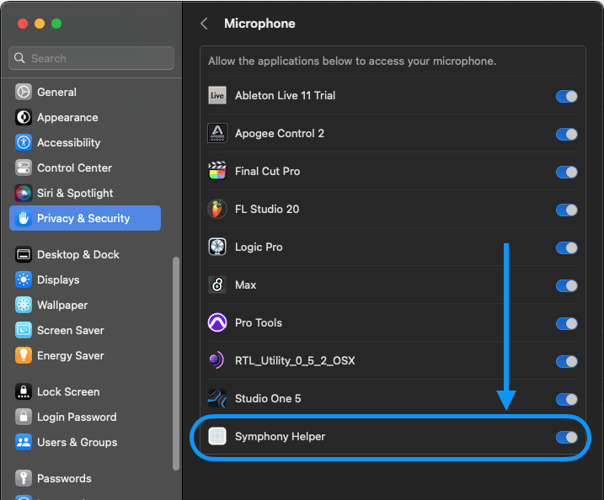Click the Logic Pro app icon

pyautogui.click(x=217, y=247)
